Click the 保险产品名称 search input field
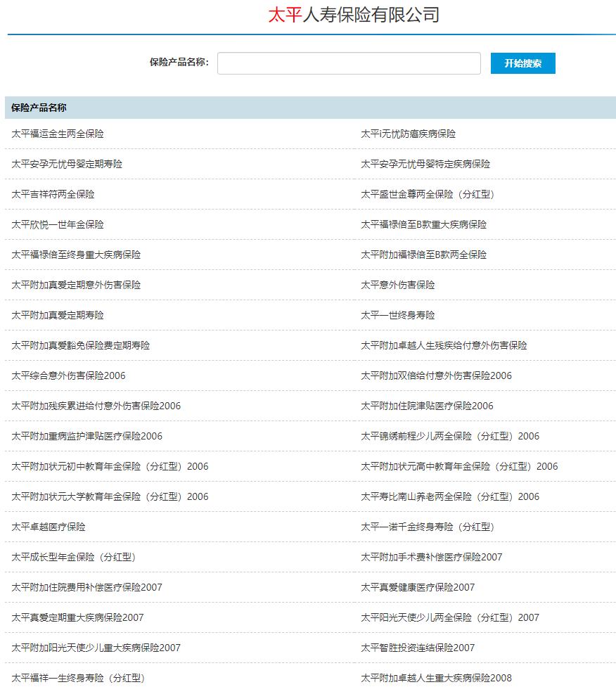616x687 pixels. tap(348, 63)
